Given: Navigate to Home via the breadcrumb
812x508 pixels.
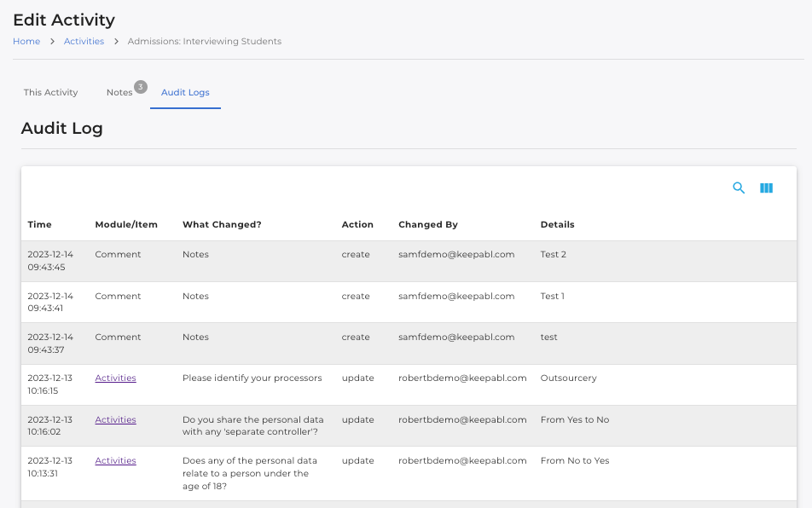Looking at the screenshot, I should point(26,41).
